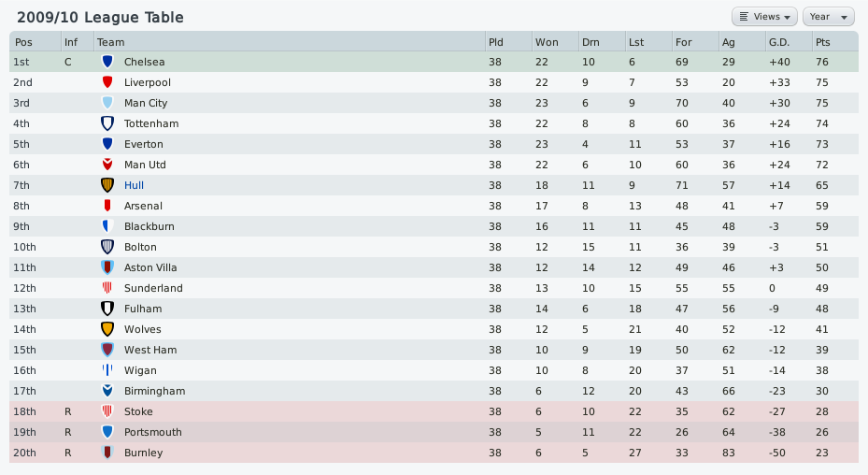This screenshot has width=868, height=475.
Task: Click the Burnley claret badge icon
Action: coord(107,453)
